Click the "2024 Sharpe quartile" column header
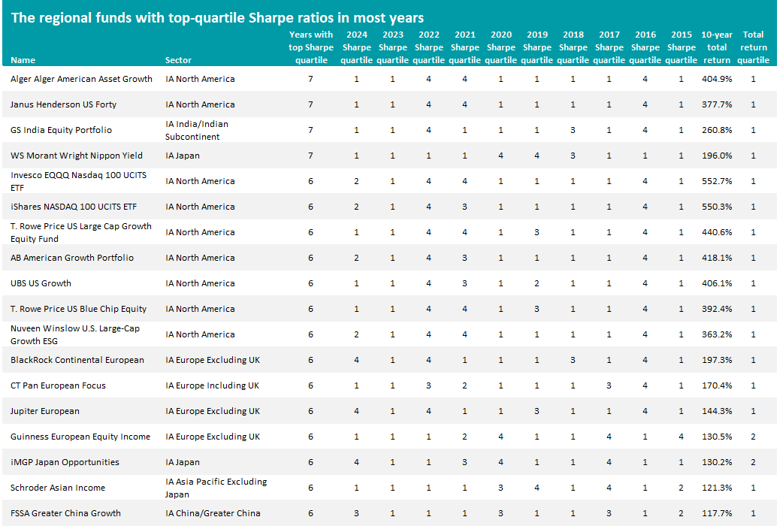The height and width of the screenshot is (532, 783). (x=356, y=47)
